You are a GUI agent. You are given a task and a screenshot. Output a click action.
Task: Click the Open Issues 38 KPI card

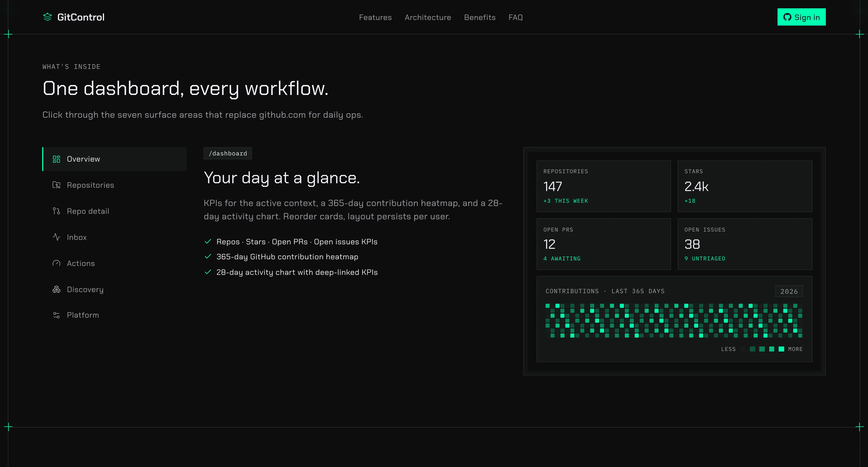pos(745,244)
